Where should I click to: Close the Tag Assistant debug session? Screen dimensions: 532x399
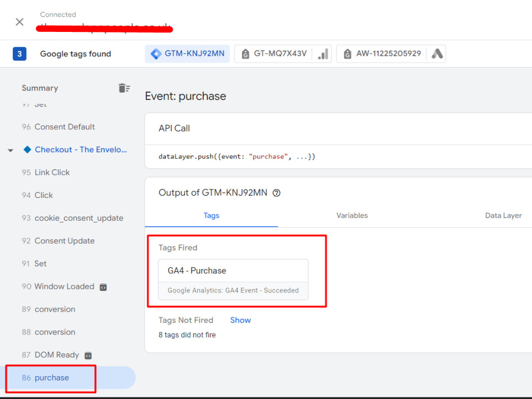pos(20,22)
